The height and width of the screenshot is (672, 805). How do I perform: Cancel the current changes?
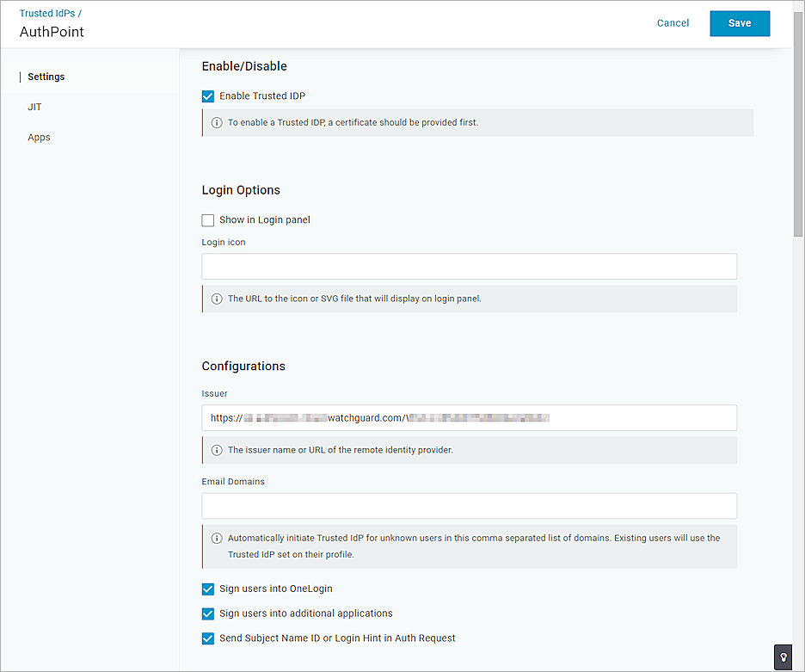(x=673, y=23)
